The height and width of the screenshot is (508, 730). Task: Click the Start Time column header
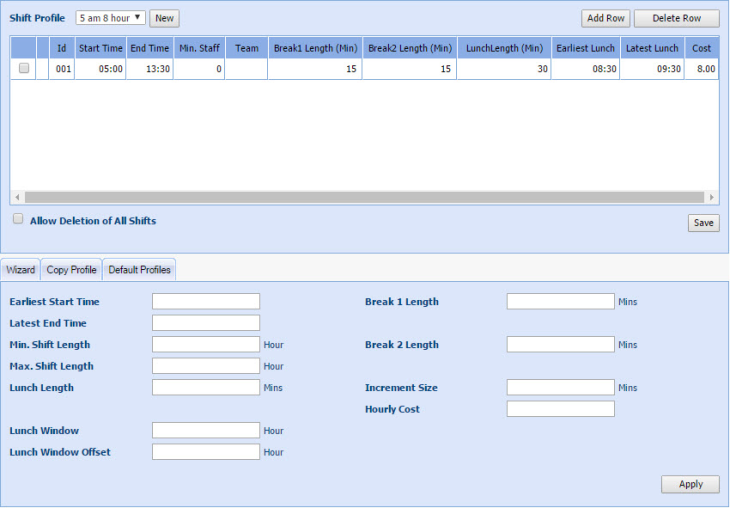[x=100, y=48]
